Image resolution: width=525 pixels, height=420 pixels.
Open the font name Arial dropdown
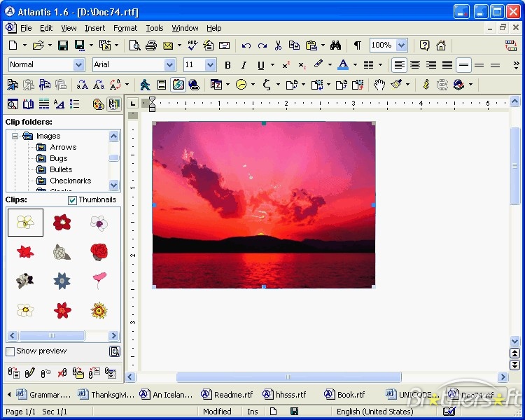[x=169, y=65]
